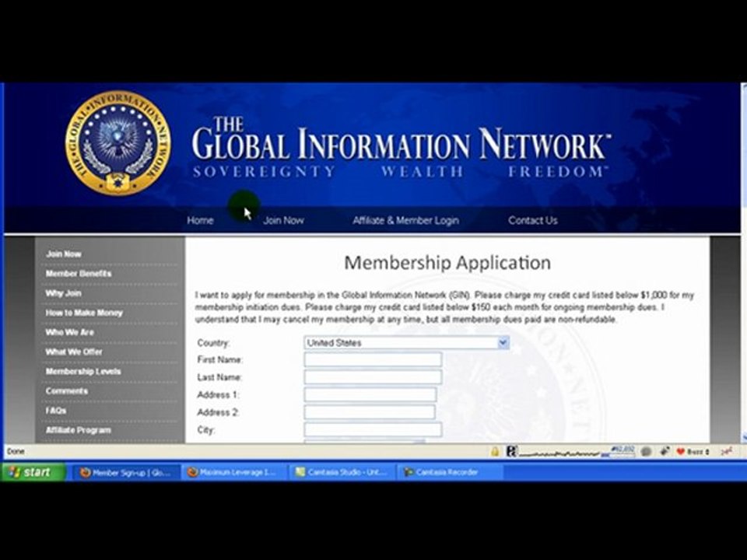Image resolution: width=747 pixels, height=560 pixels.
Task: Click the 'Done' status bar text
Action: [16, 451]
